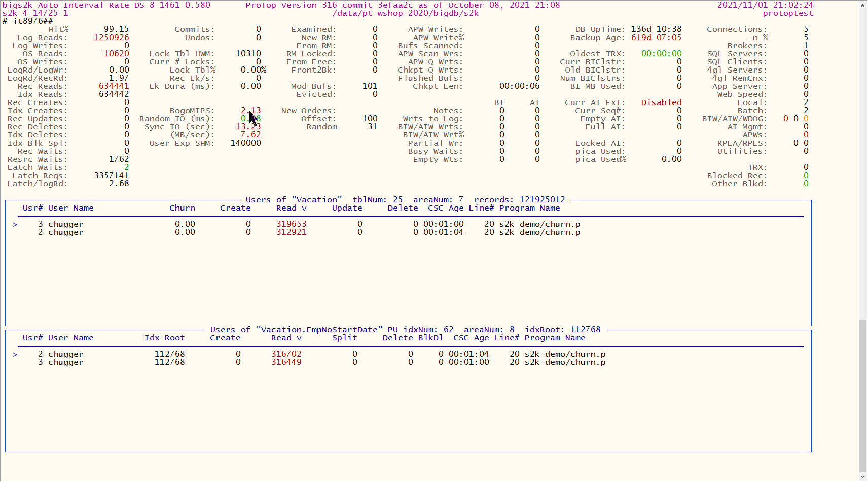The image size is (868, 482).
Task: Click the Lock Tbl% value 0.00%
Action: (x=253, y=70)
